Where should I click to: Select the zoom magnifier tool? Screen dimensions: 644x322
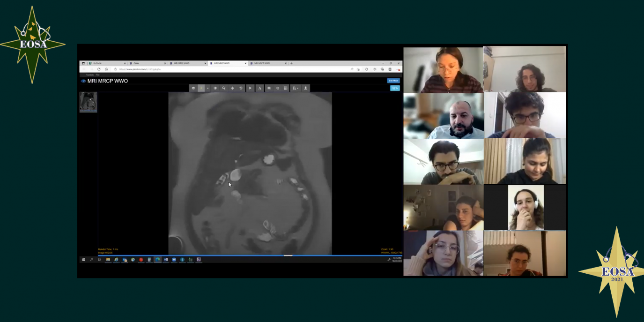click(x=224, y=88)
